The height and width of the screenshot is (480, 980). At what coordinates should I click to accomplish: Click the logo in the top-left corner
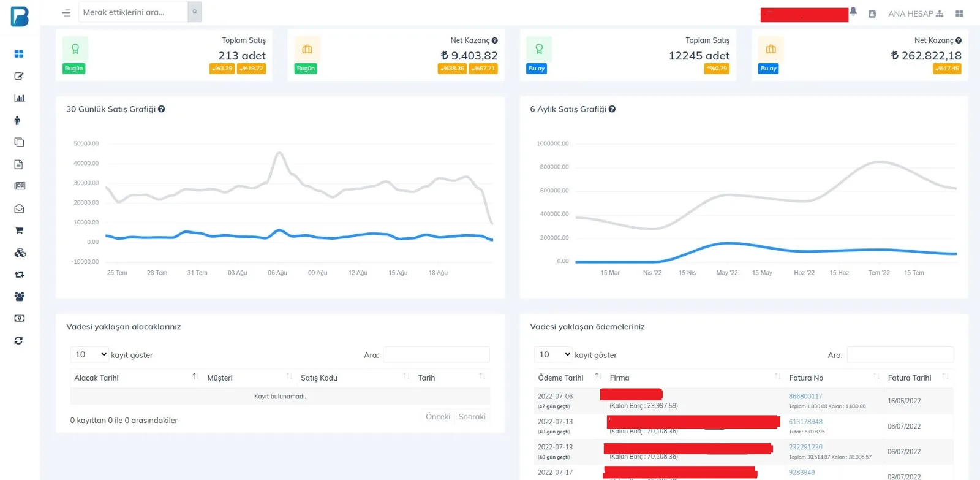coord(20,16)
